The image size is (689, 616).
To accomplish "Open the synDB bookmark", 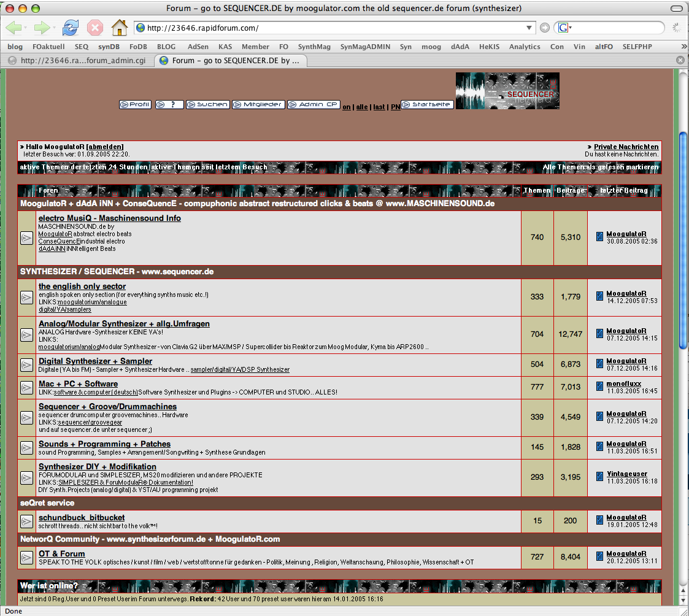I will pos(109,47).
